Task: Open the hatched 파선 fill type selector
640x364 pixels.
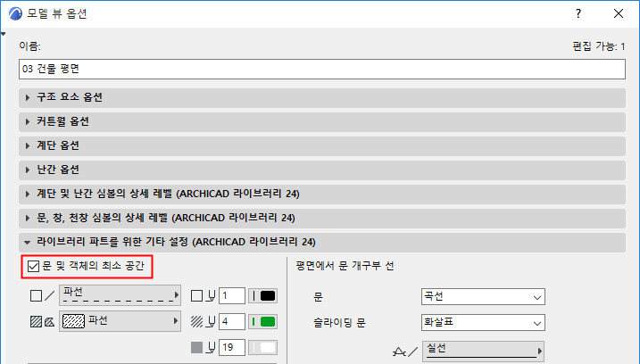Action: [x=120, y=321]
